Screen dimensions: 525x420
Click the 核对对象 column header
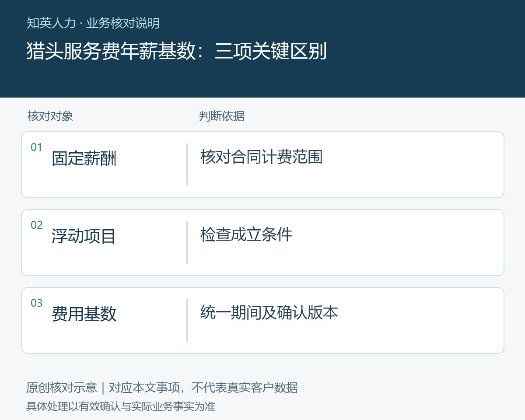(50, 116)
